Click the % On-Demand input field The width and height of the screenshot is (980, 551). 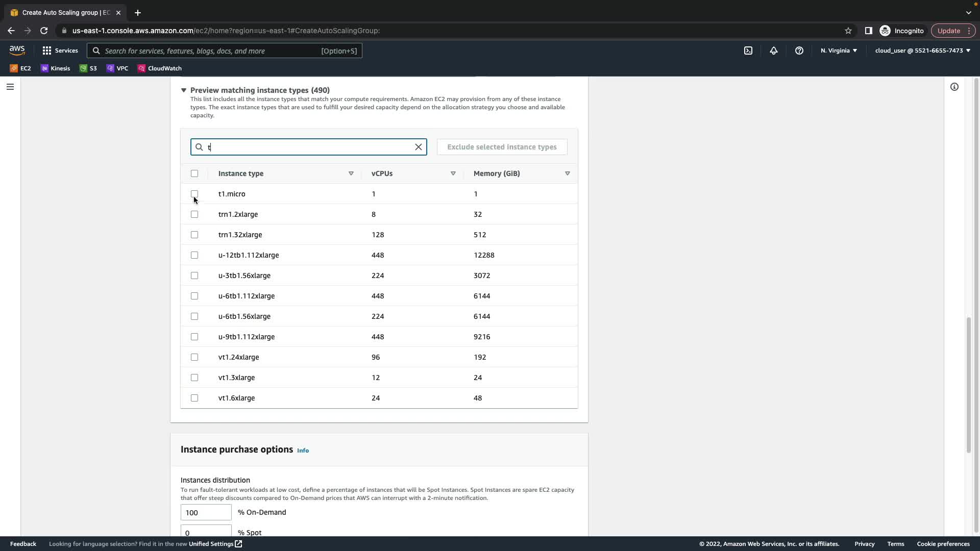coord(206,512)
